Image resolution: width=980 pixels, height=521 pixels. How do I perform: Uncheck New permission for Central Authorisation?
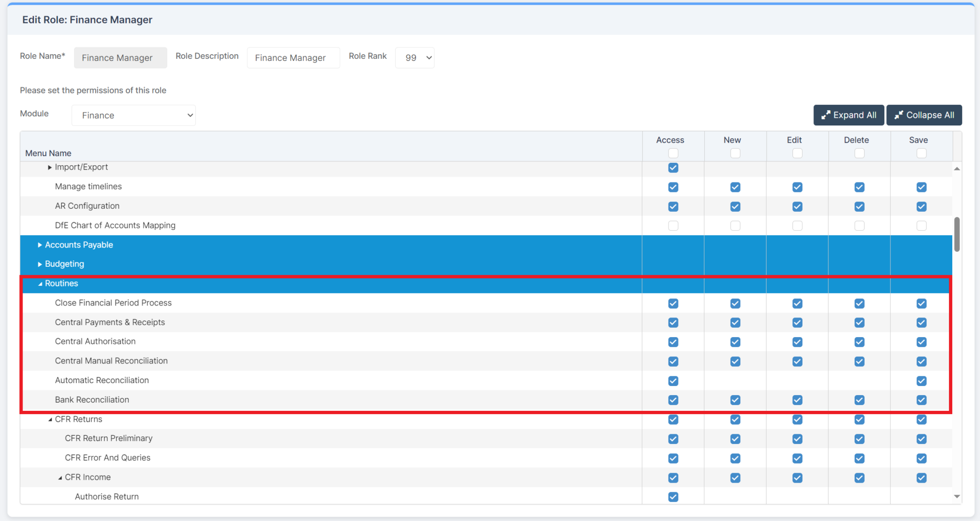point(735,342)
